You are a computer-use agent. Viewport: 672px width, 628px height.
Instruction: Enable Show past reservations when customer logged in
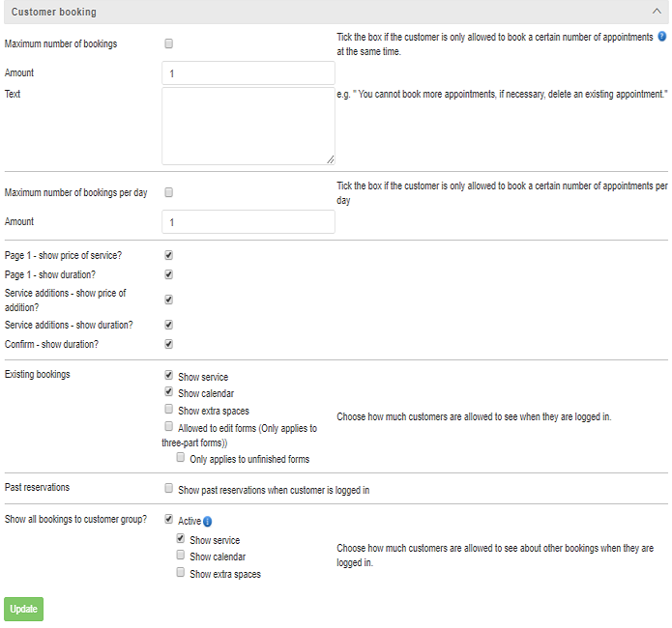169,488
